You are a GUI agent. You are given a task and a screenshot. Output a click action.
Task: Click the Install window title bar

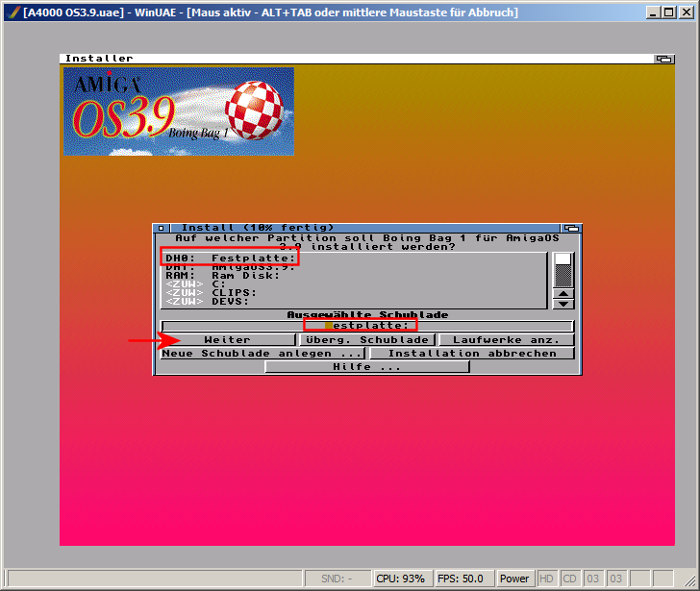point(364,228)
